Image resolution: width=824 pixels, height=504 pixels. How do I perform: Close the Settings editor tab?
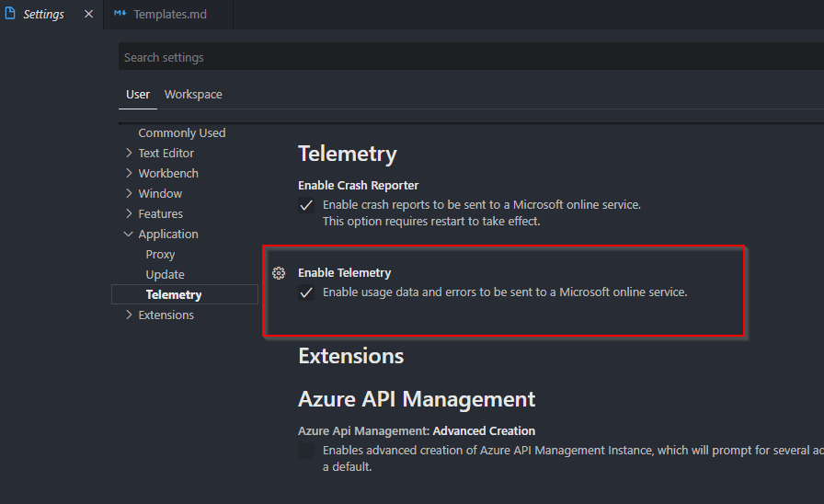coord(89,14)
